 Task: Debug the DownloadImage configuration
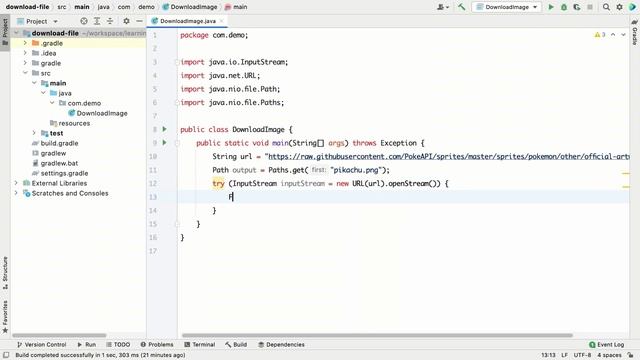(564, 7)
